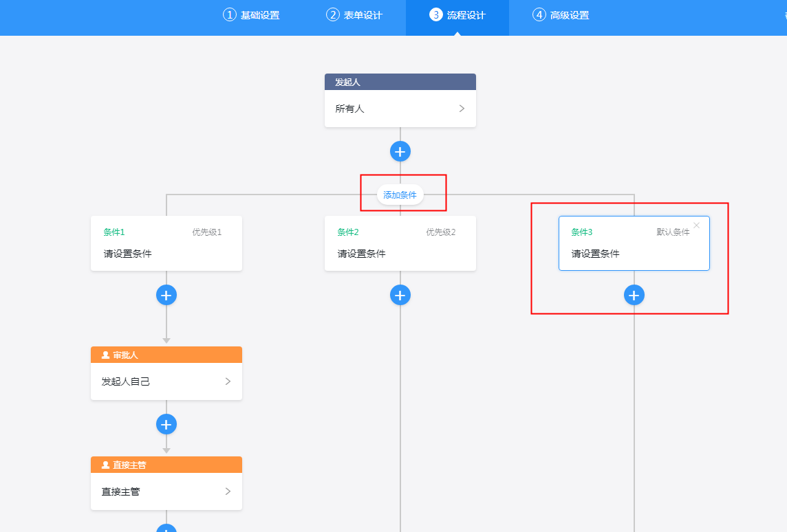787x532 pixels.
Task: Go to the 高级设置 step tab
Action: [x=561, y=15]
